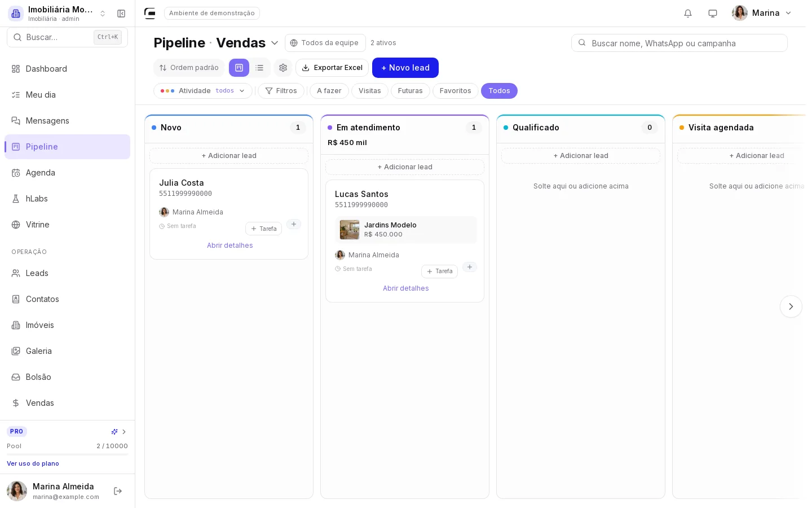Open pipeline settings gear
Viewport: 812px width, 508px height.
coord(283,68)
